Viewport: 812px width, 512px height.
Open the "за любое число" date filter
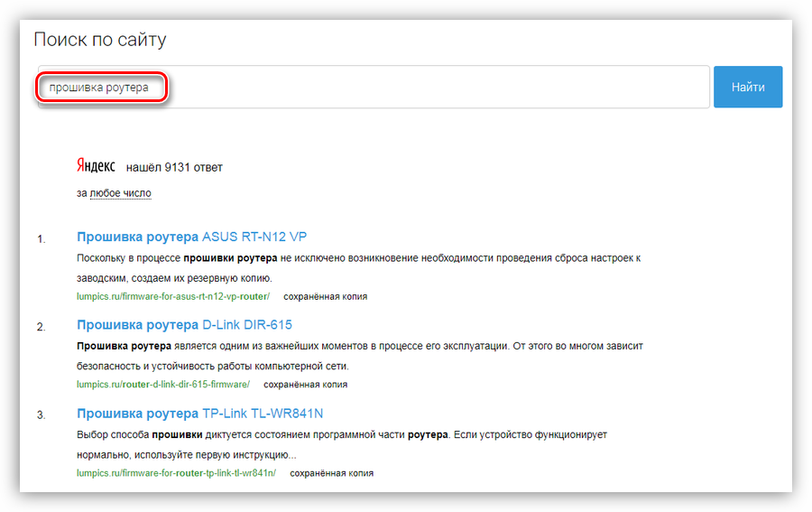tap(120, 193)
